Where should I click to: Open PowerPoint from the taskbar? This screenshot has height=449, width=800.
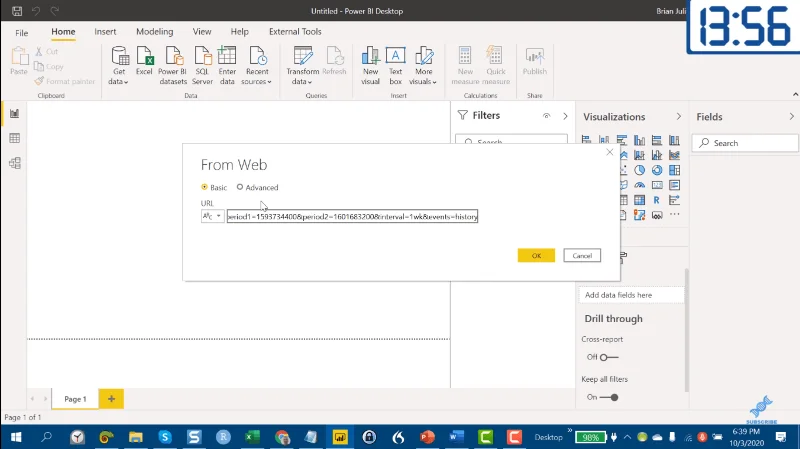427,437
